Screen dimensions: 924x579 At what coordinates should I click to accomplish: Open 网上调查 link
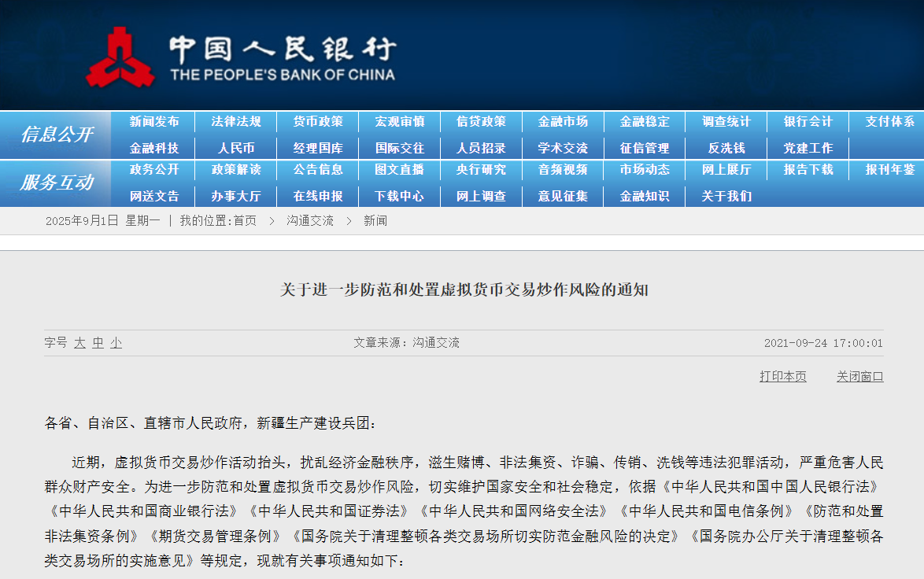[481, 196]
